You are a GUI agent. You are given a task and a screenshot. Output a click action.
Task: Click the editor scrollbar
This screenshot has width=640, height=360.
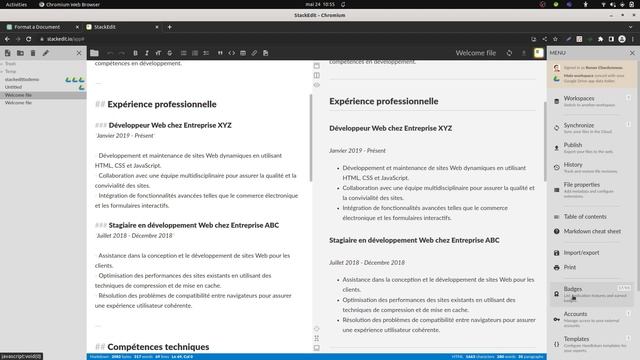click(311, 138)
